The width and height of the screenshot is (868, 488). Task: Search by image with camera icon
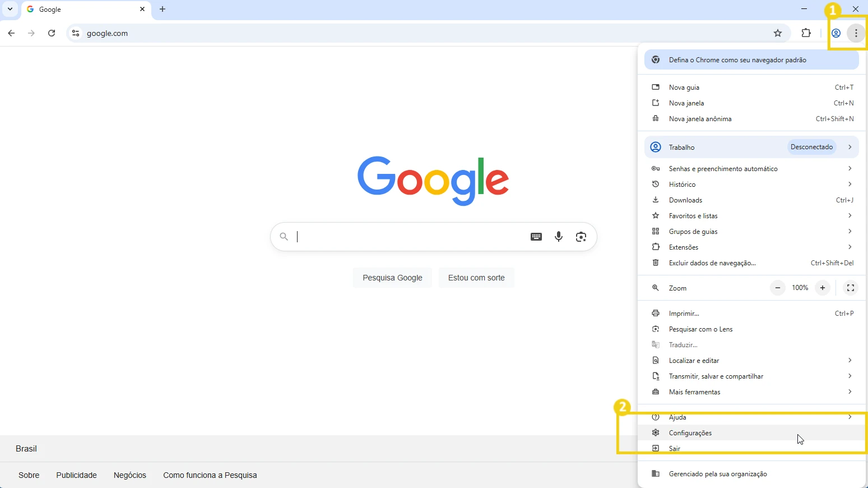pyautogui.click(x=581, y=237)
